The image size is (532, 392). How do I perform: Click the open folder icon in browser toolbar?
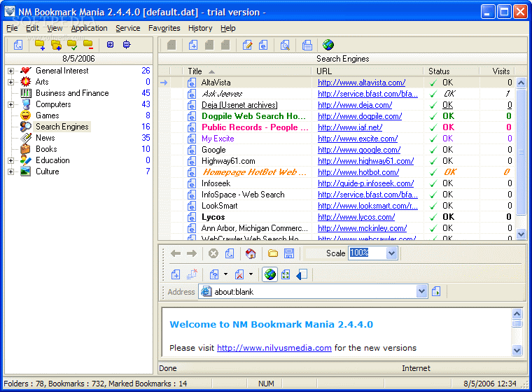(x=273, y=253)
